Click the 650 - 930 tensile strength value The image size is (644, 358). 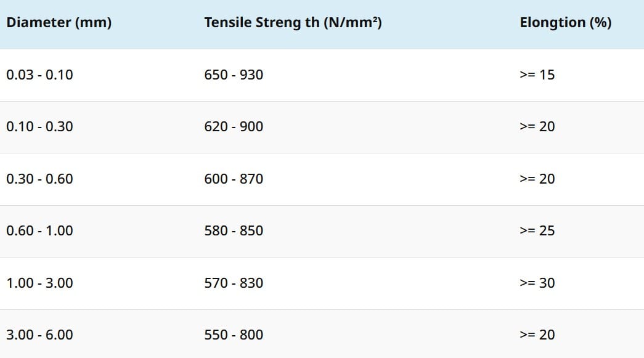tap(234, 75)
